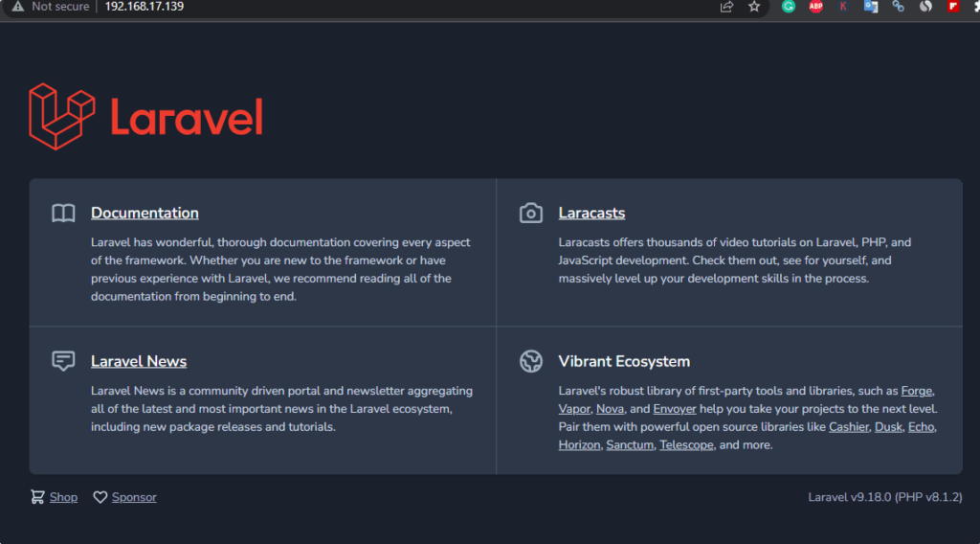Open the Dusk library link
Viewport: 980px width, 544px height.
tap(888, 427)
